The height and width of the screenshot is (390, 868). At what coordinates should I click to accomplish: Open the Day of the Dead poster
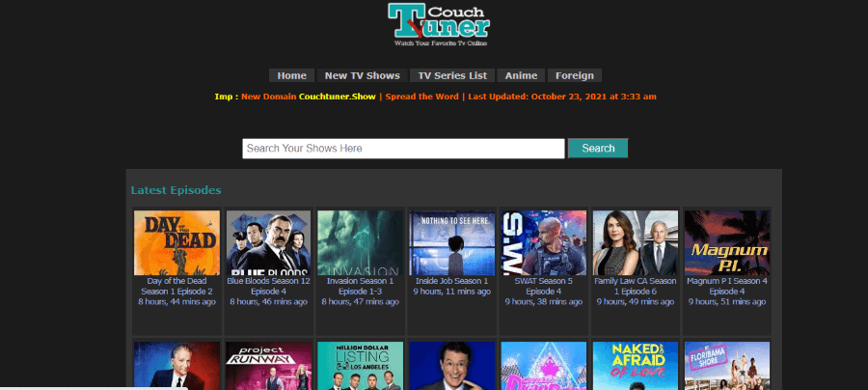pyautogui.click(x=176, y=242)
